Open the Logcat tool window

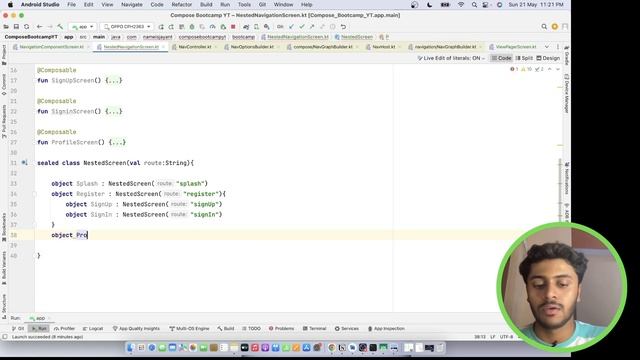(x=93, y=329)
